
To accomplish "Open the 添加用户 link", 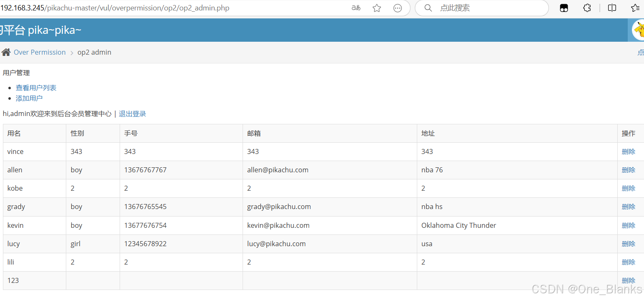I will tap(29, 98).
